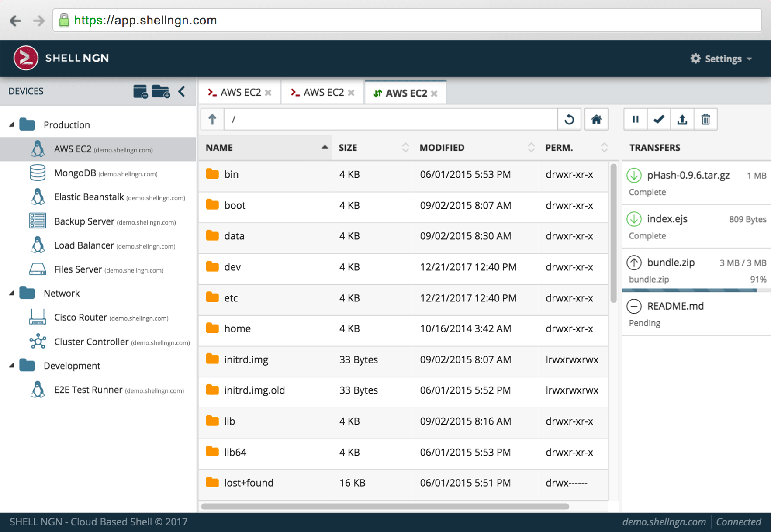The width and height of the screenshot is (771, 532).
Task: Go up one directory level
Action: click(212, 119)
